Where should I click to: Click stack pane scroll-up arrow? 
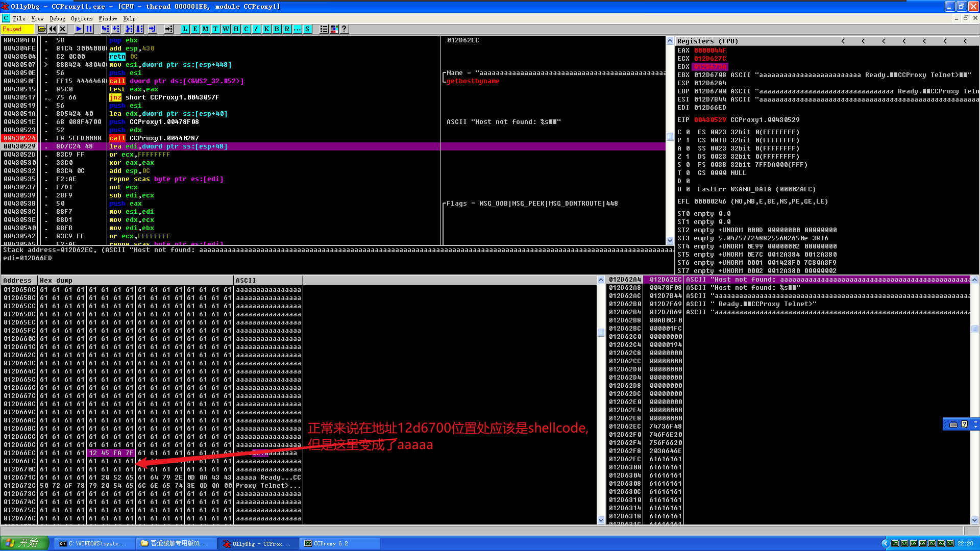click(974, 280)
